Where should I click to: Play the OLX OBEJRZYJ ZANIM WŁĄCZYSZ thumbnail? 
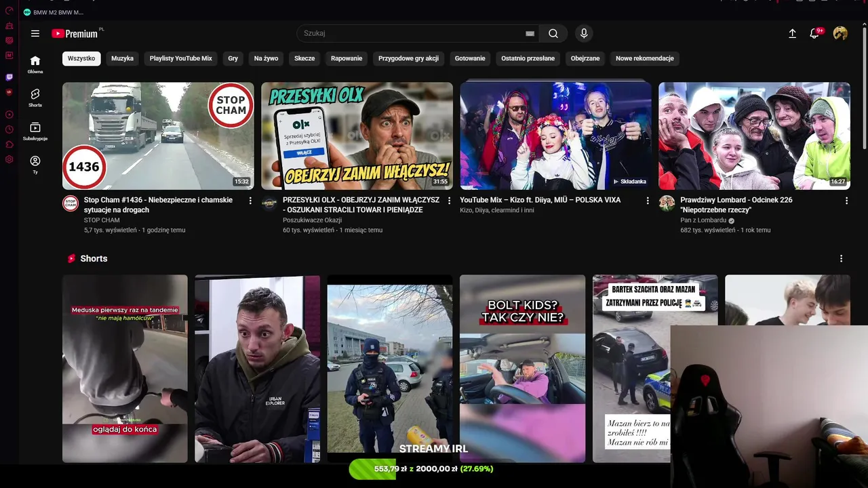[357, 136]
